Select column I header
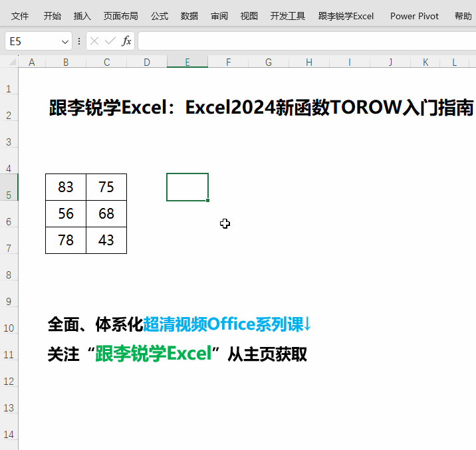This screenshot has width=476, height=450. 350,62
